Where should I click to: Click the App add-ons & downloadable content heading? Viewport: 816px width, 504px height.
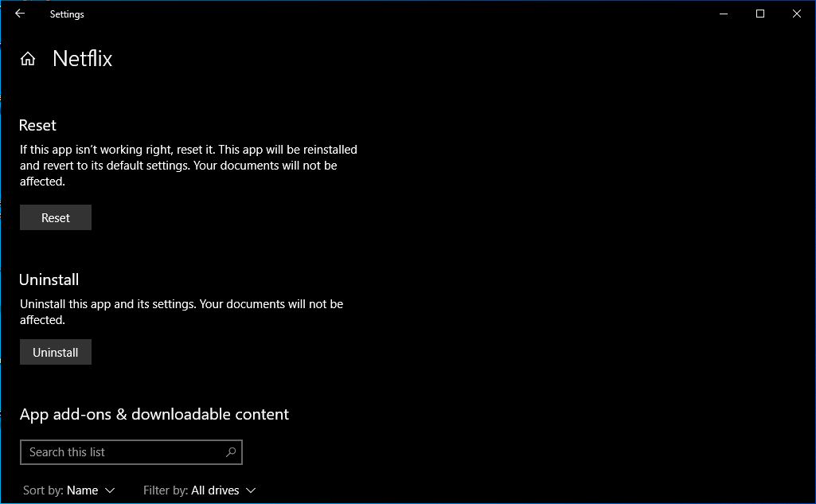(x=154, y=414)
